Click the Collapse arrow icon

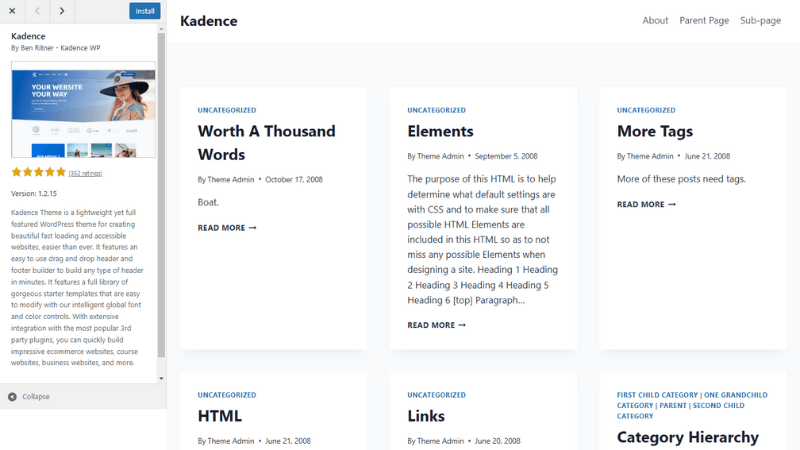coord(12,396)
